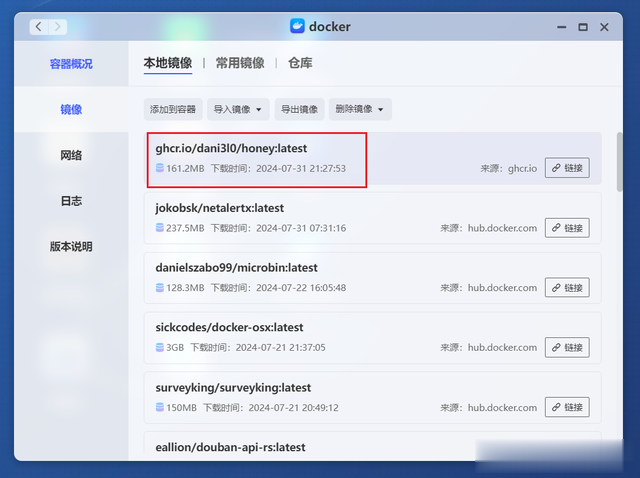640x478 pixels.
Task: Open 链接 button for docker-osx image
Action: (567, 347)
